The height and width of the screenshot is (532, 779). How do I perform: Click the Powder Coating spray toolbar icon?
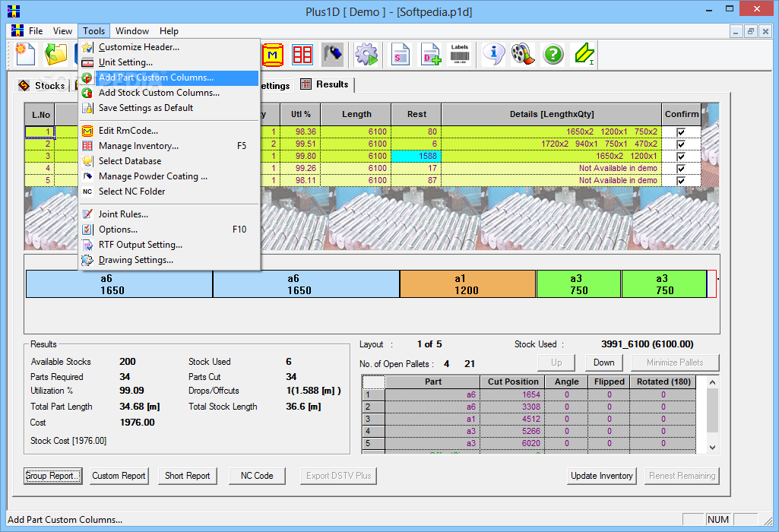[x=332, y=55]
